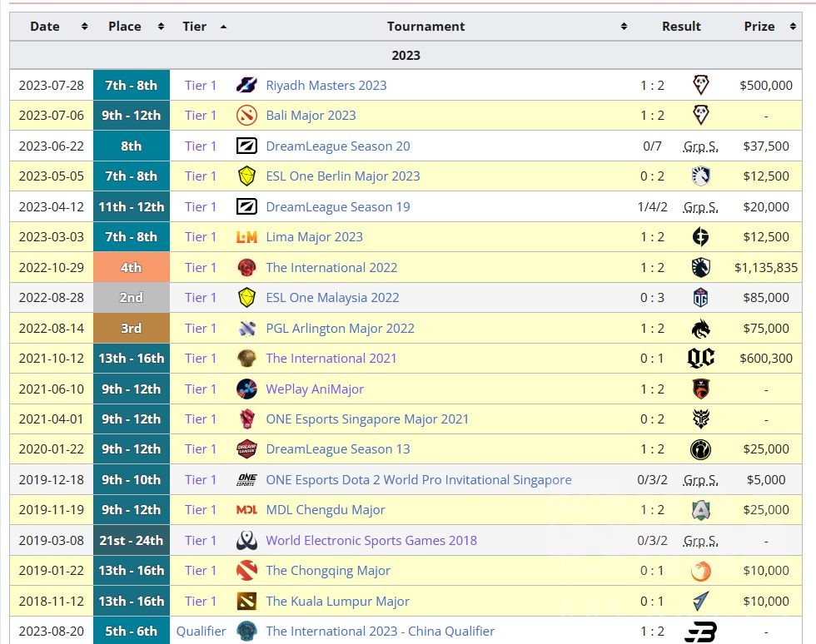Toggle the Tier column sort arrow
Screen dimensions: 816x644
[223, 27]
